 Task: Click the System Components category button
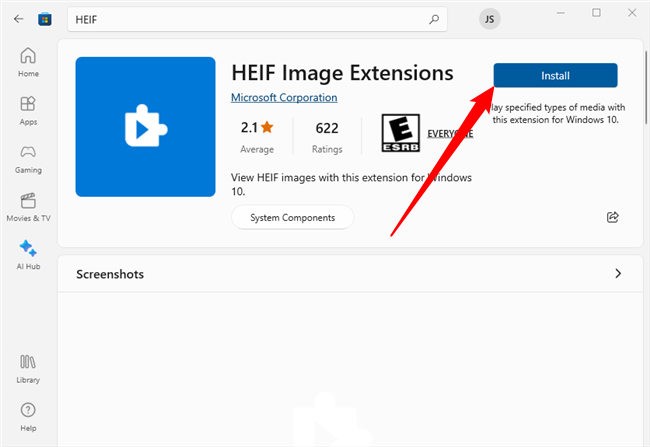pos(293,218)
